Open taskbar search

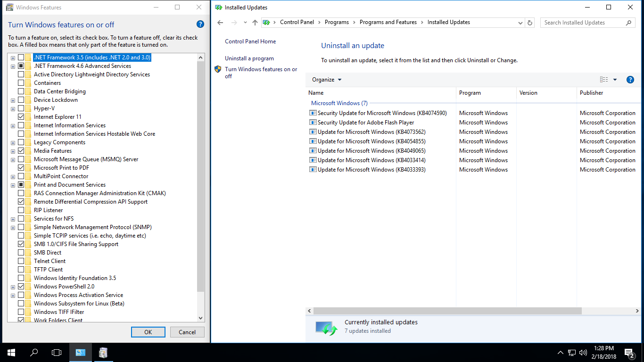click(x=34, y=353)
